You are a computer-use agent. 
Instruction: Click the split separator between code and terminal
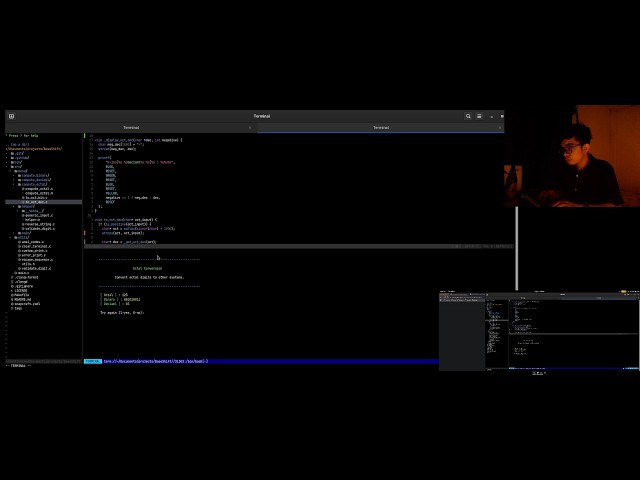click(298, 247)
